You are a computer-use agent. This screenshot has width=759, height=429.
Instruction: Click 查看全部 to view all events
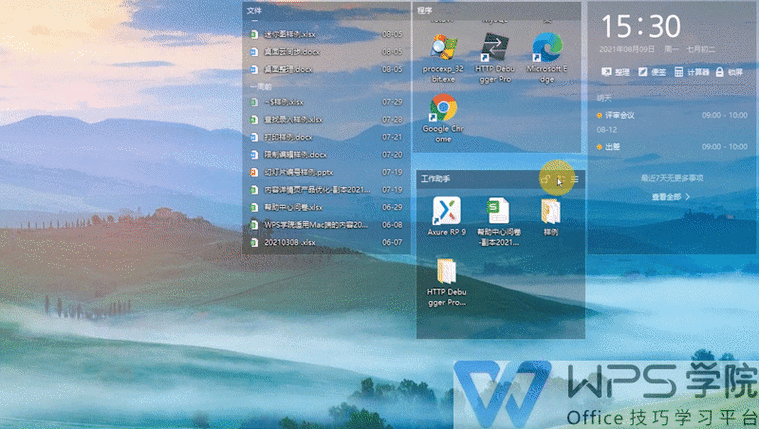point(670,197)
